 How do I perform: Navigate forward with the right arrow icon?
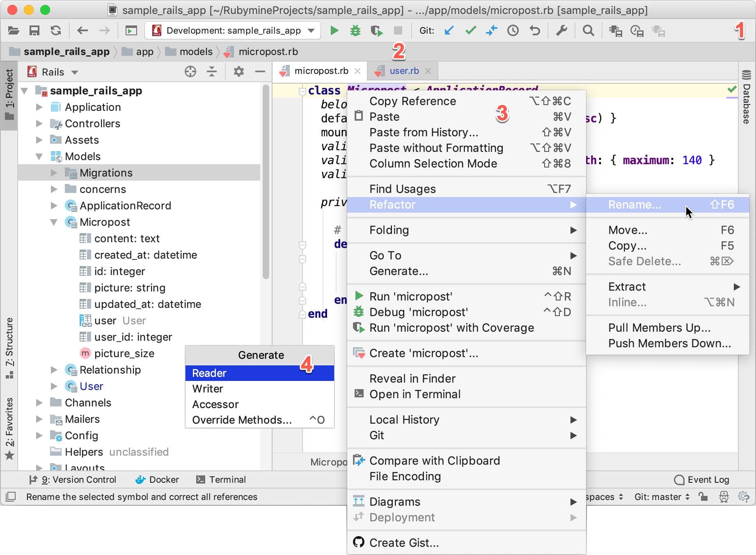[x=104, y=30]
